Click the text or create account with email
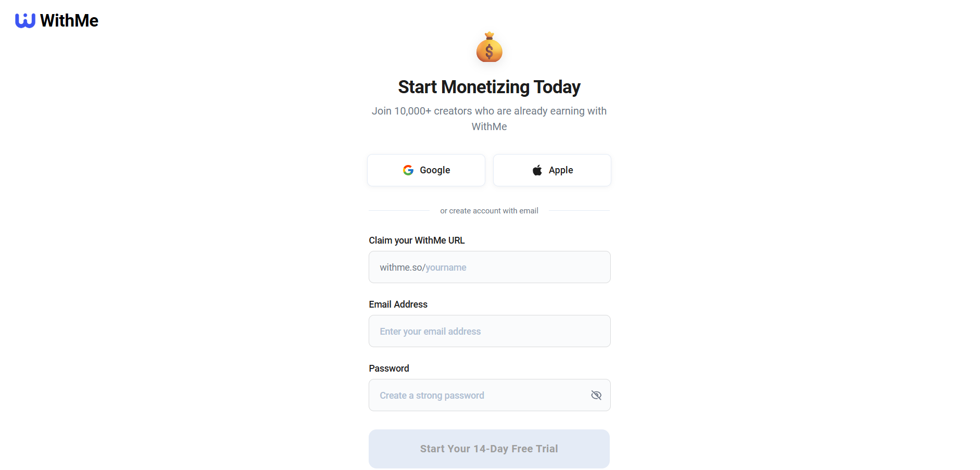This screenshot has height=470, width=980. pyautogui.click(x=488, y=210)
